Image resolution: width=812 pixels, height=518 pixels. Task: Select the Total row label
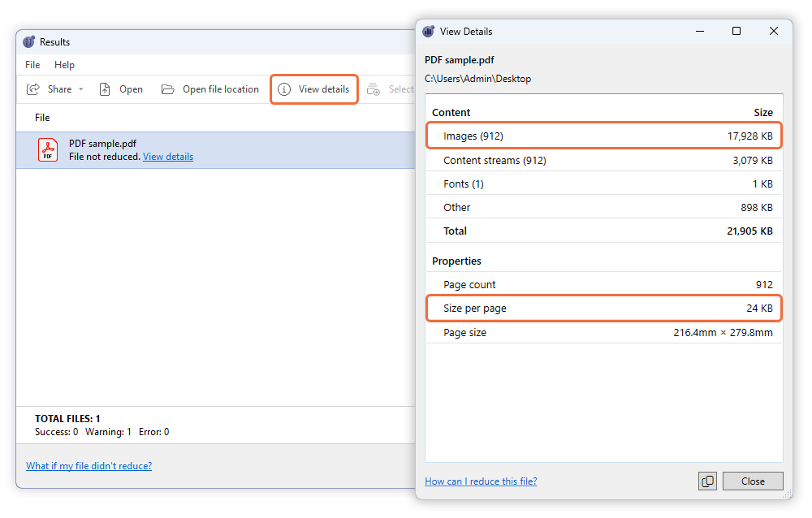455,231
